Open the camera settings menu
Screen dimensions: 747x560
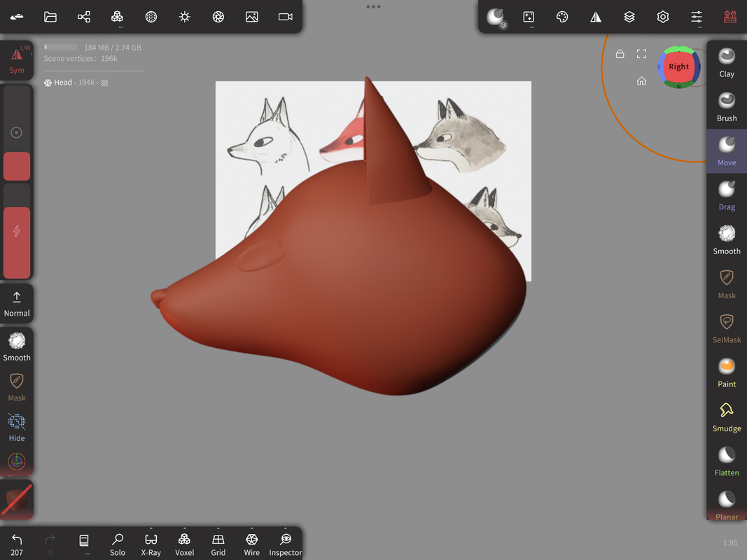pyautogui.click(x=286, y=17)
